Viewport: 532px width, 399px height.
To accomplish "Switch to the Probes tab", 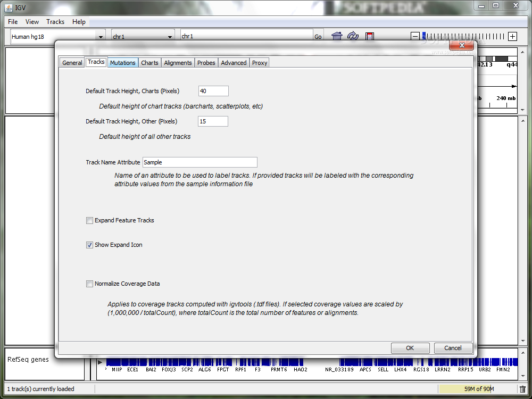I will click(206, 63).
